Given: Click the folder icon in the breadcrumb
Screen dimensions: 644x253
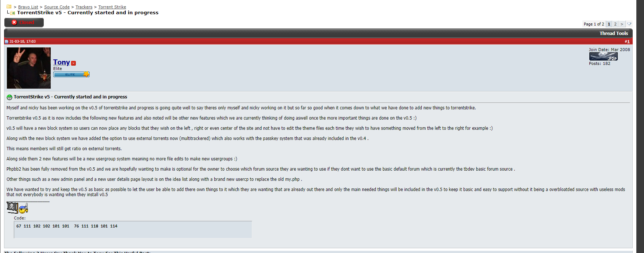Looking at the screenshot, I should [x=9, y=7].
